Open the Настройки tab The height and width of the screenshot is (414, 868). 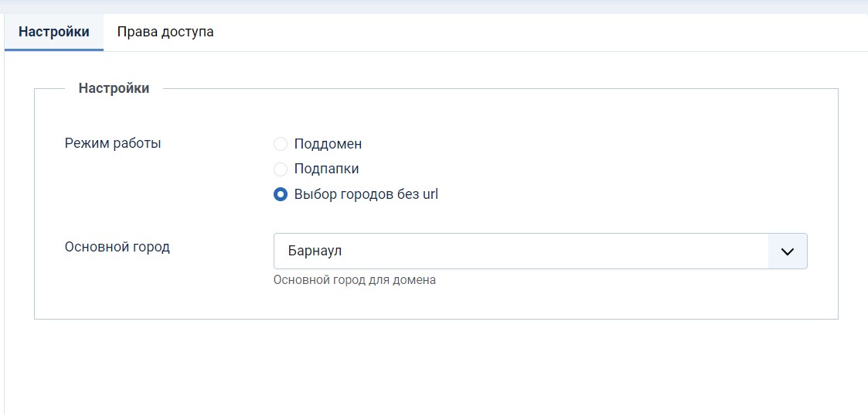54,33
